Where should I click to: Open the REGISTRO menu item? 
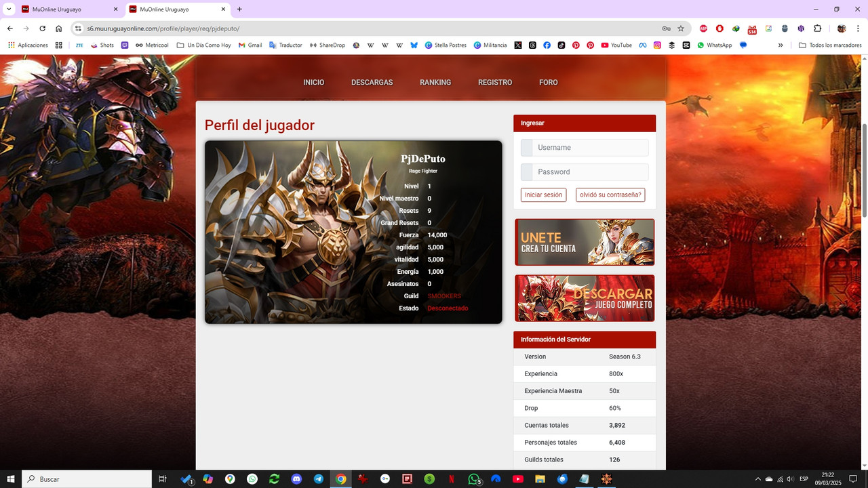pyautogui.click(x=495, y=83)
